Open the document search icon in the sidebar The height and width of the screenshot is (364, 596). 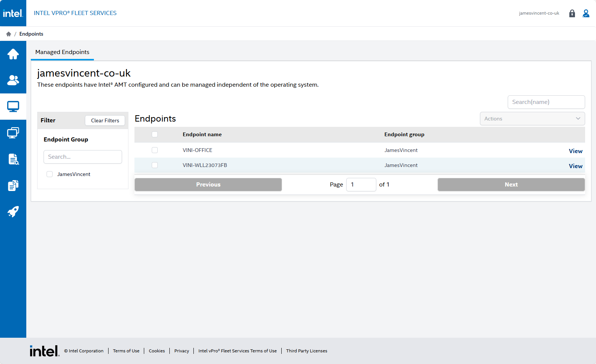(x=13, y=159)
